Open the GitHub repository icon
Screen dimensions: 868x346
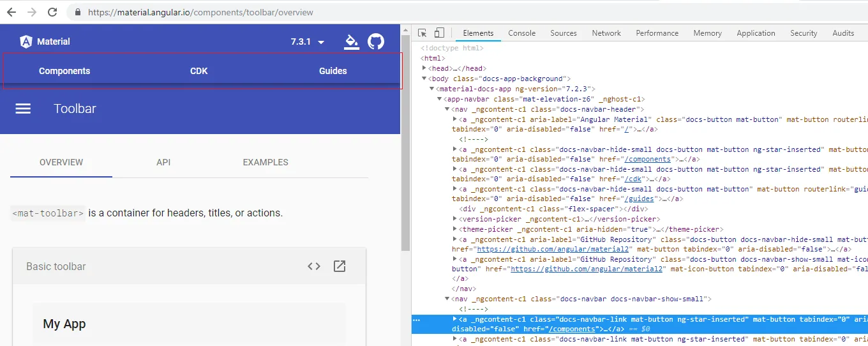coord(377,41)
